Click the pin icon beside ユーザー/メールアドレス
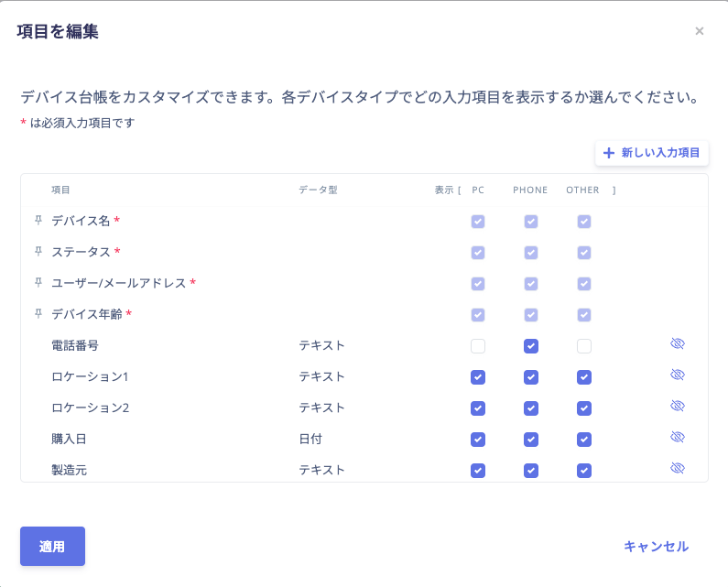The image size is (728, 587). (38, 282)
